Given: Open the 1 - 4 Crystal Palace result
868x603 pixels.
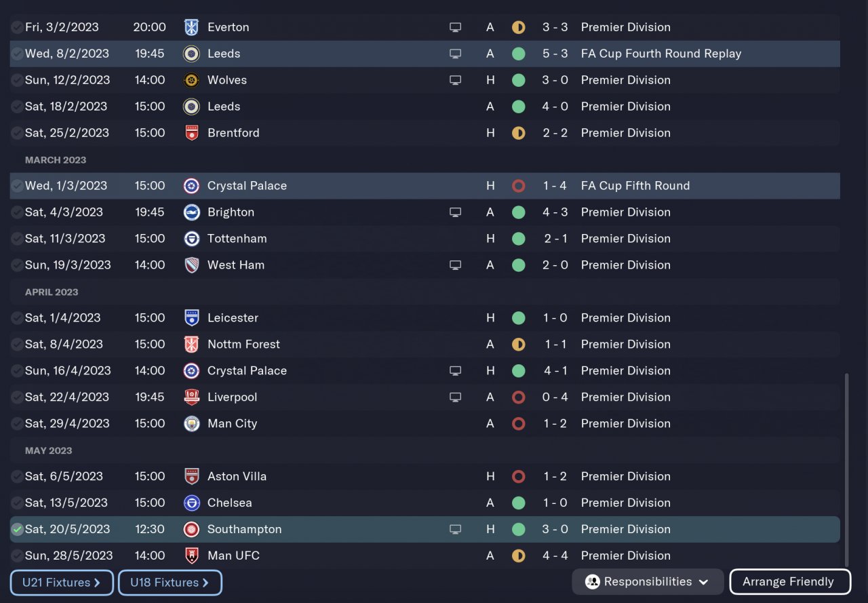Looking at the screenshot, I should (555, 186).
